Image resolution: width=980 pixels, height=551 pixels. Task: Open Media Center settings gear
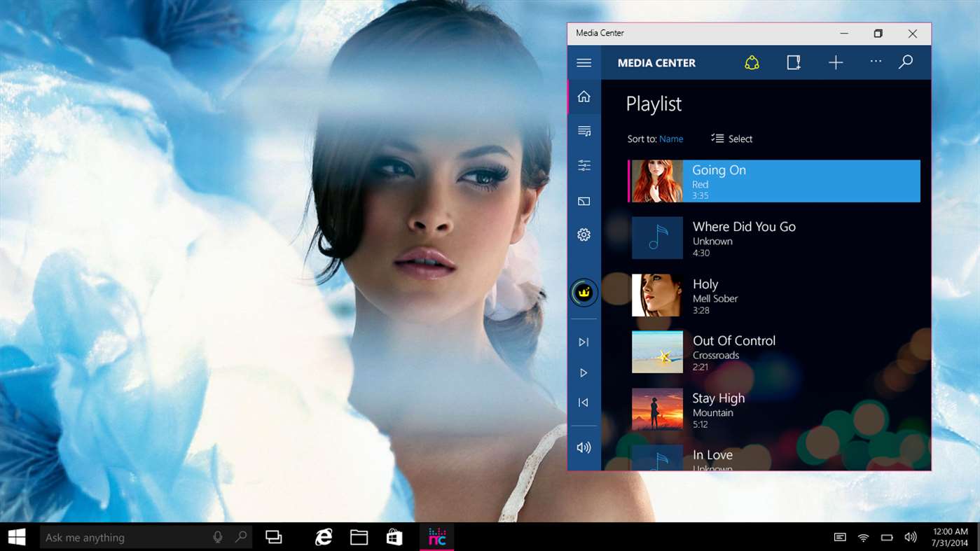[x=584, y=235]
